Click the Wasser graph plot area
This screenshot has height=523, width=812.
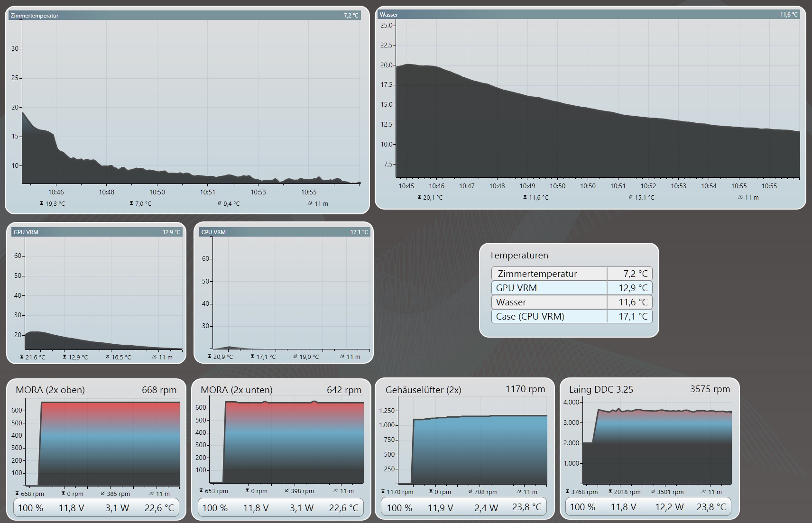[x=598, y=99]
